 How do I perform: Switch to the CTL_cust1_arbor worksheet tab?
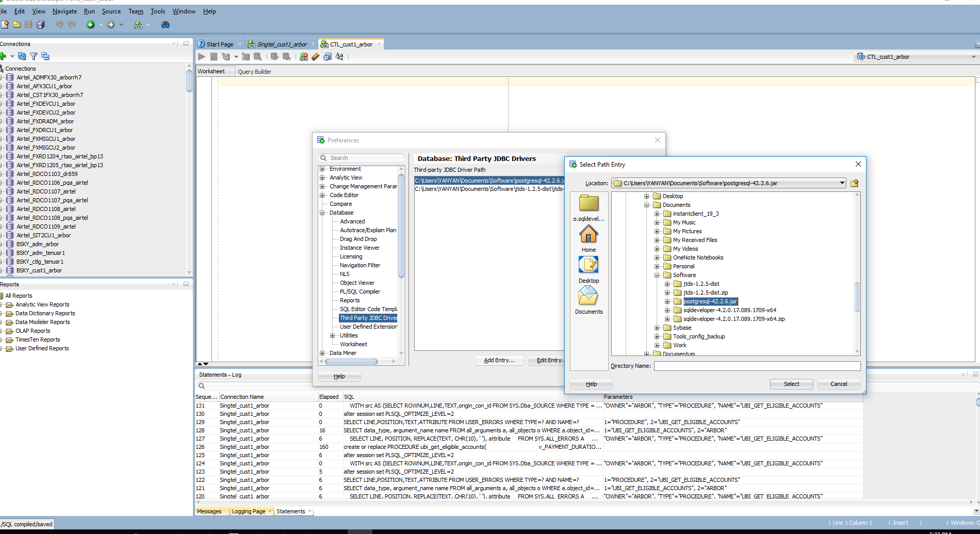[350, 44]
